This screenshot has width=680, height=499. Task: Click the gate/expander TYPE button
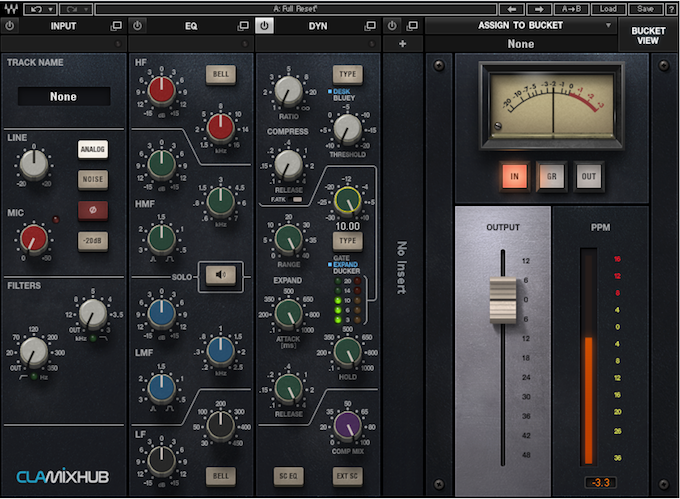pyautogui.click(x=348, y=241)
